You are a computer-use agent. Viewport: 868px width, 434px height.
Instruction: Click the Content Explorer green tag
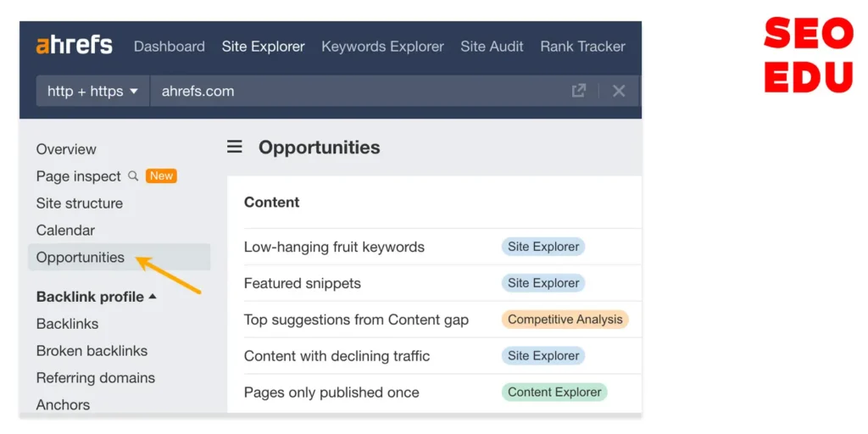[x=554, y=392]
